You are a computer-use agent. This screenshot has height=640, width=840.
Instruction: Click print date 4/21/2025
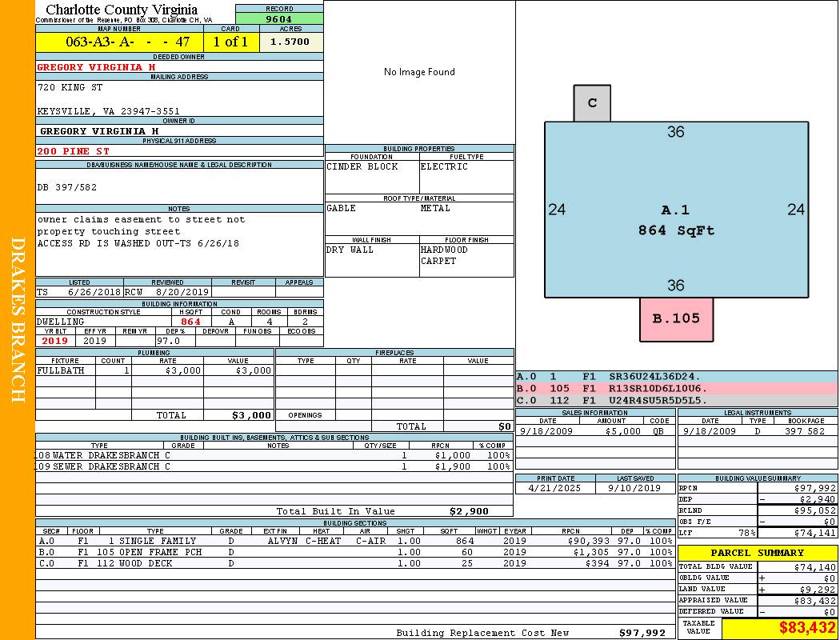tap(554, 488)
